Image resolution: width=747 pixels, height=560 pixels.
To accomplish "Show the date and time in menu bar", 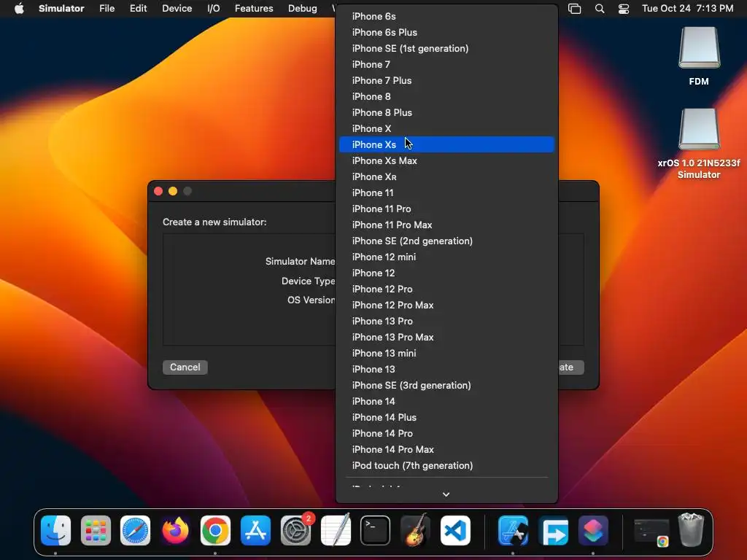I will click(687, 9).
